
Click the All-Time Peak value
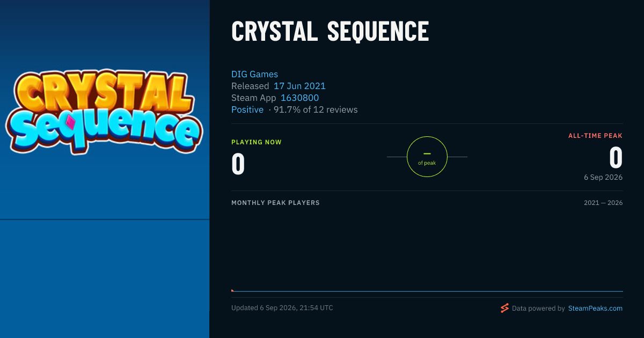point(616,158)
